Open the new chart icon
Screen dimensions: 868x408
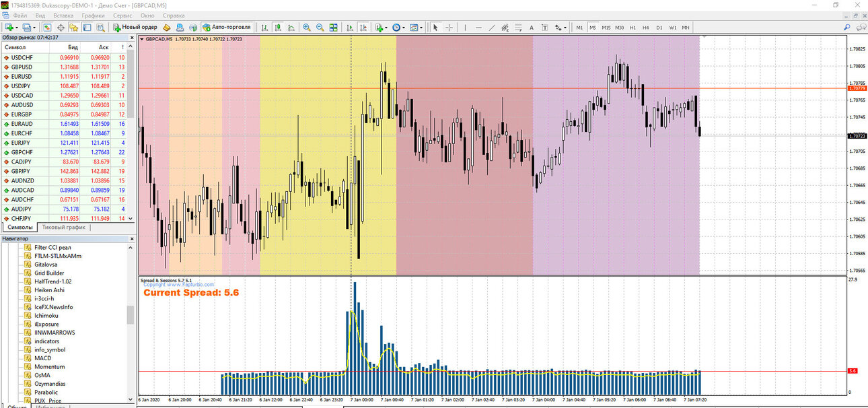coord(9,28)
